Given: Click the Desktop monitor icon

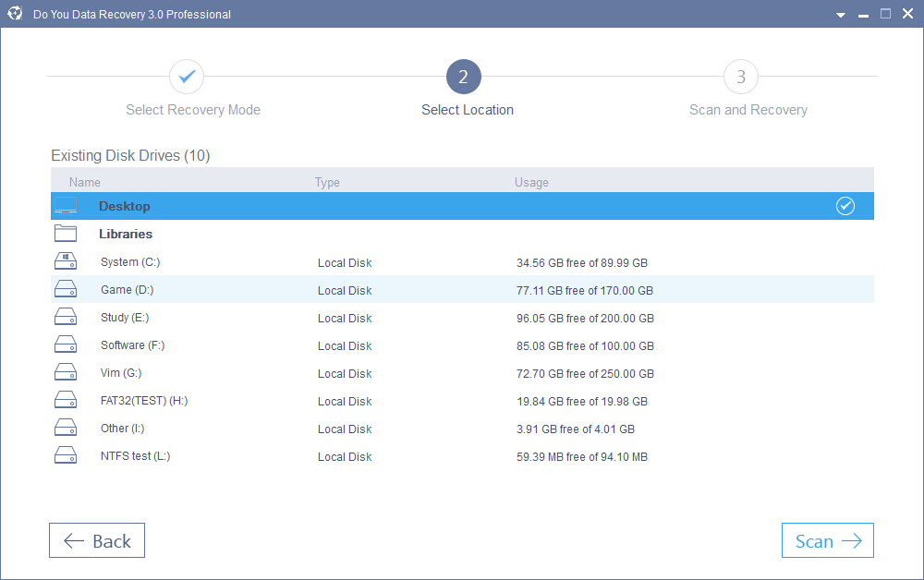Looking at the screenshot, I should pyautogui.click(x=66, y=206).
